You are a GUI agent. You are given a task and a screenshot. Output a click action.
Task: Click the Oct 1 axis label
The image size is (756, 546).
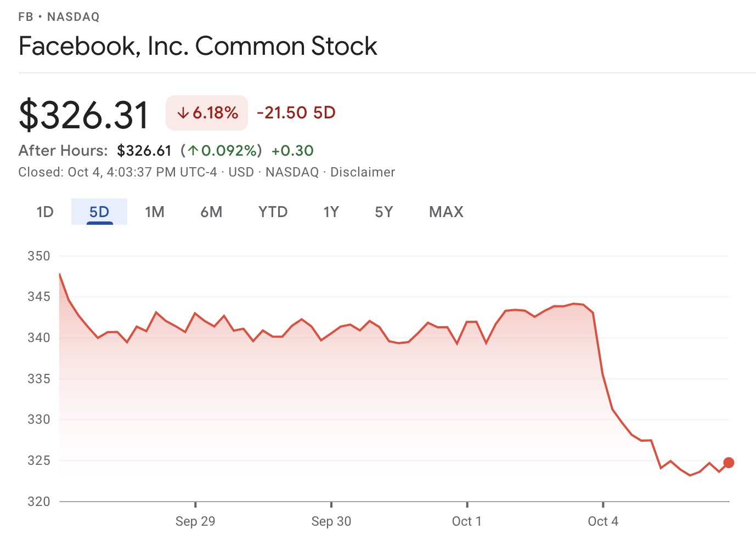(466, 521)
